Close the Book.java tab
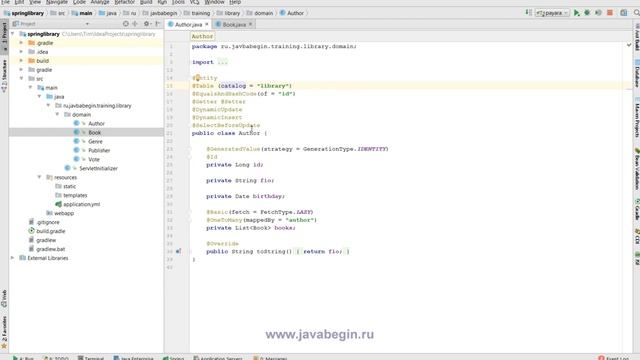 250,24
